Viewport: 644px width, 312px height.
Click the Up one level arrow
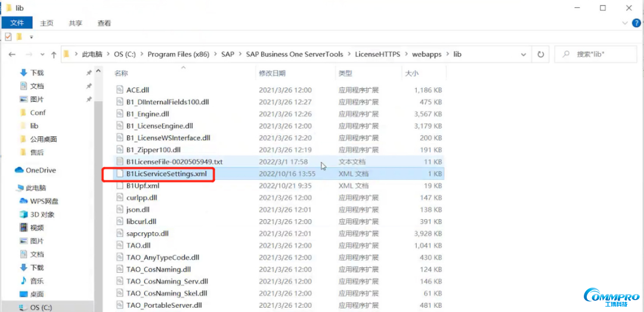click(54, 54)
